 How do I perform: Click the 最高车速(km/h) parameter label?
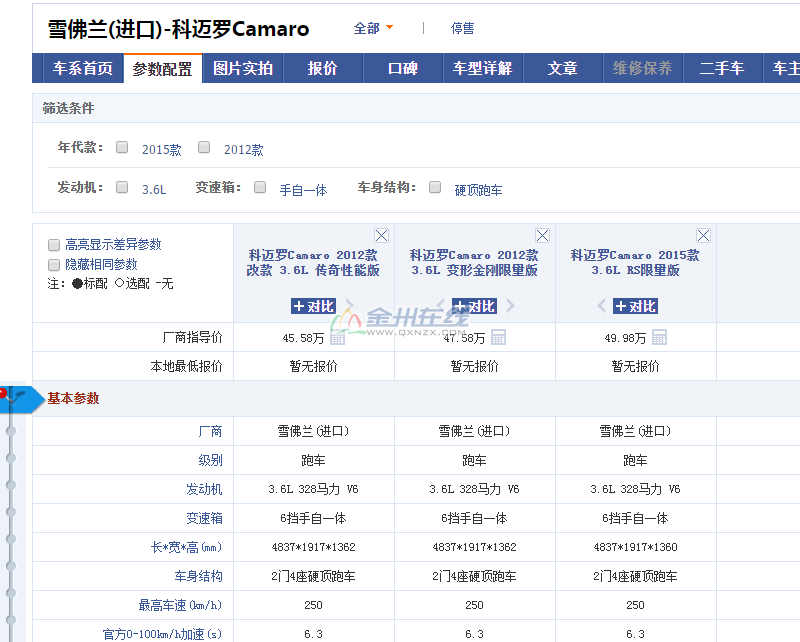pos(180,605)
